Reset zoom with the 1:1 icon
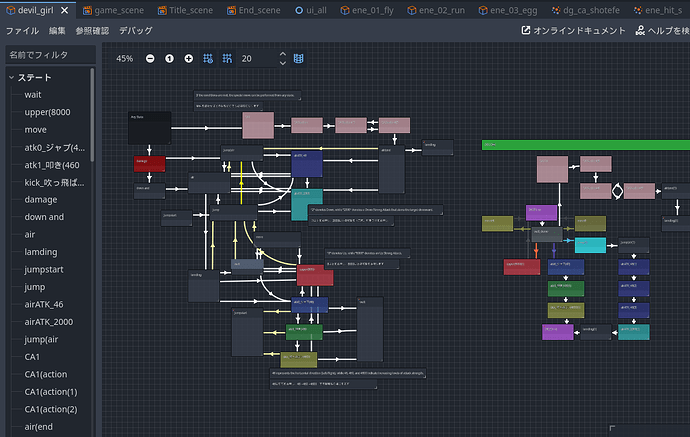 click(169, 59)
